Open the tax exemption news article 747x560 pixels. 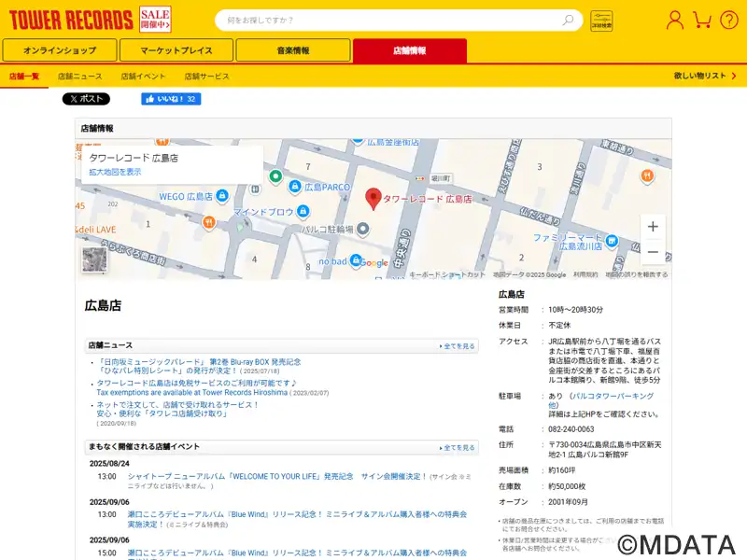(197, 387)
